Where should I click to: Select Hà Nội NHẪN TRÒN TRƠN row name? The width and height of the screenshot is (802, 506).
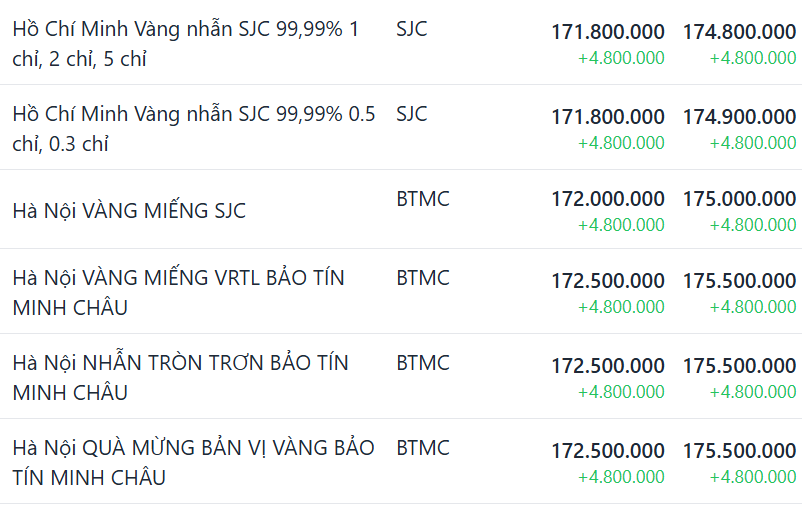(180, 377)
